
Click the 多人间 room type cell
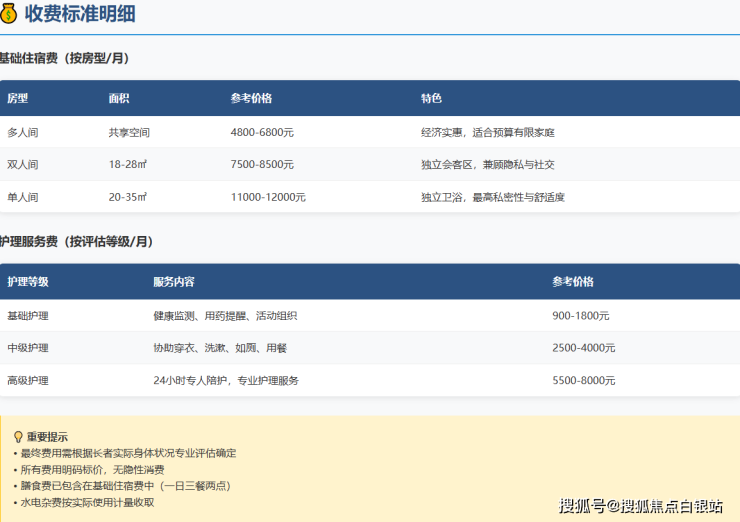point(23,132)
